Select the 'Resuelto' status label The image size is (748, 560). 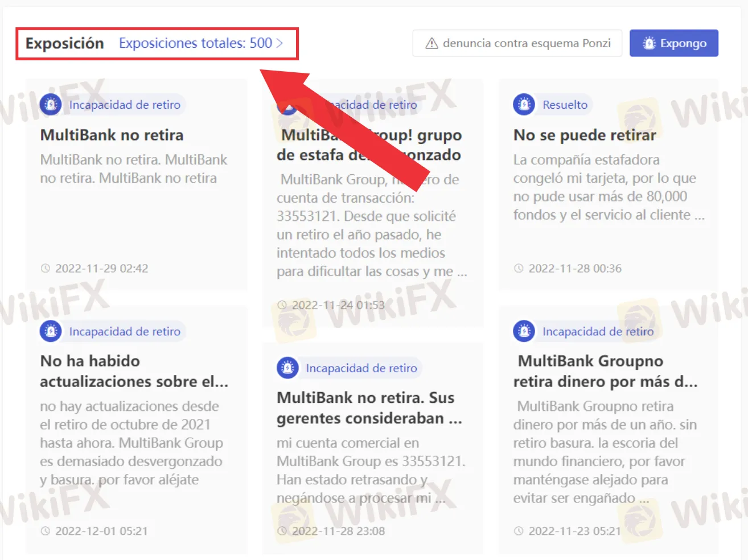tap(565, 104)
